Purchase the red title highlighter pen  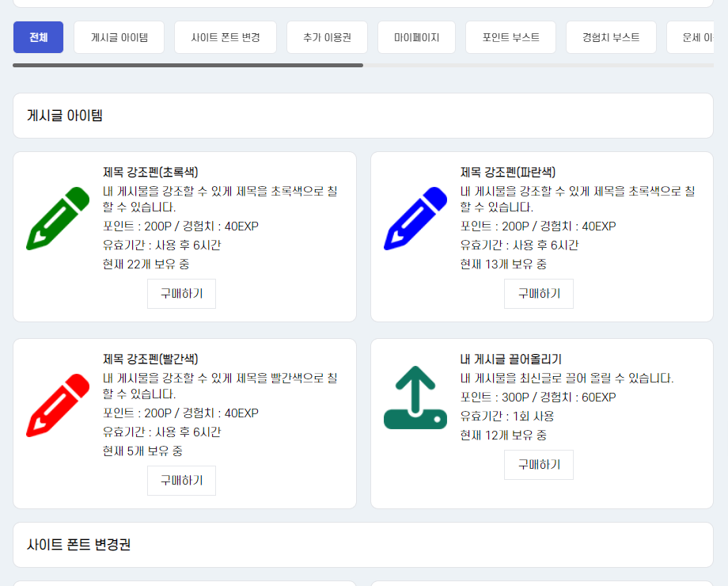click(181, 481)
